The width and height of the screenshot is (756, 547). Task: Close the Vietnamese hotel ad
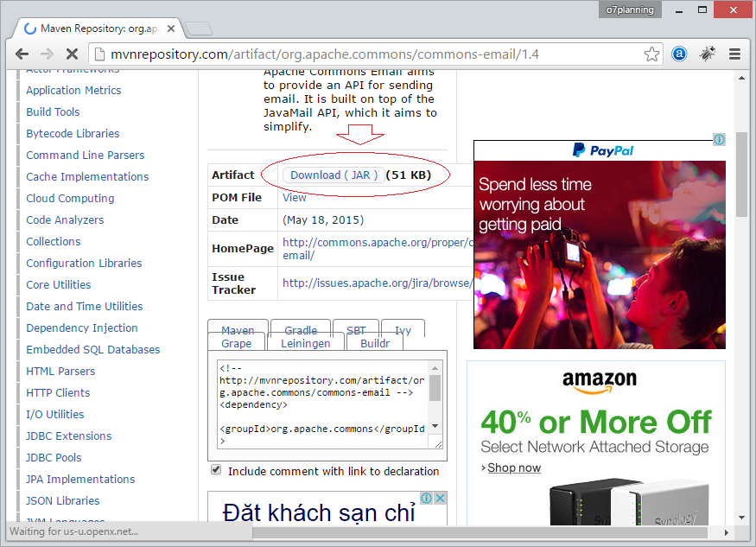[x=440, y=498]
